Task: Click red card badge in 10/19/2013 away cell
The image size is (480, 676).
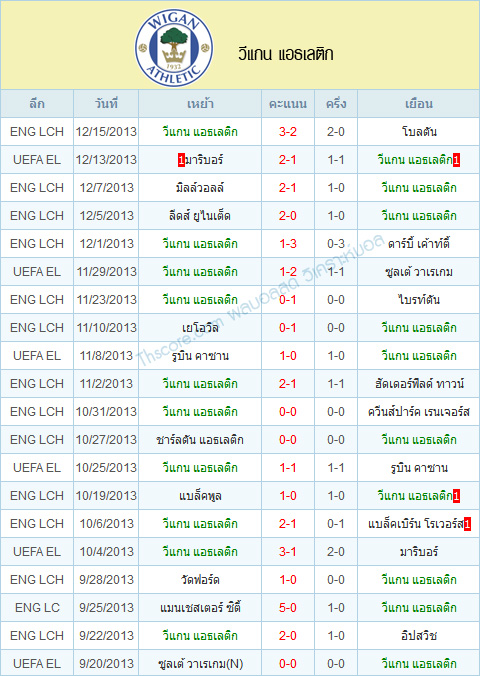Action: pos(456,496)
